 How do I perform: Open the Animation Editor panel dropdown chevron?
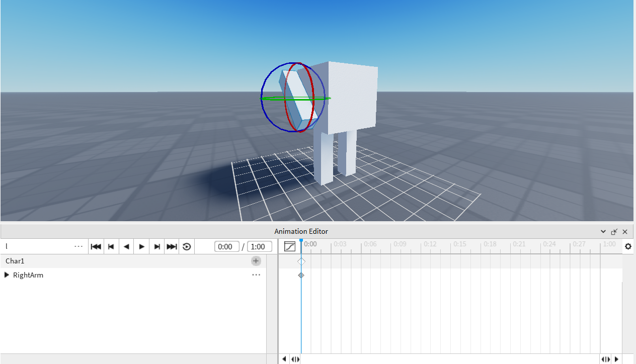point(603,232)
